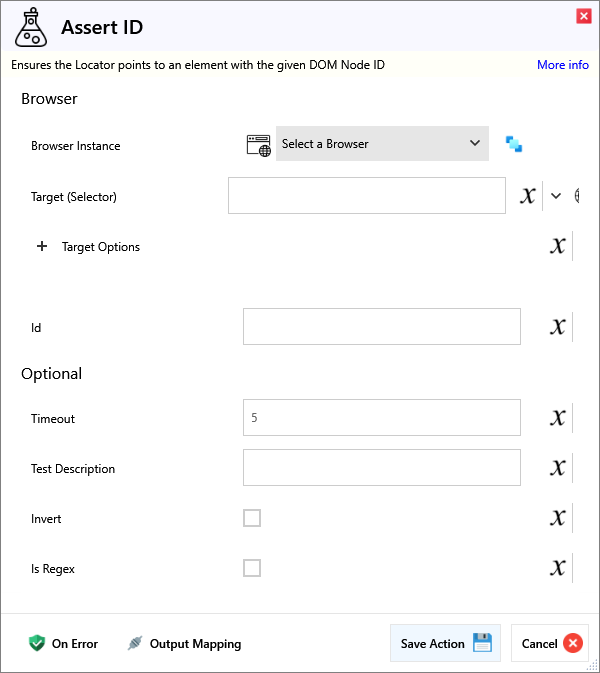Open Output Mapping

point(184,644)
